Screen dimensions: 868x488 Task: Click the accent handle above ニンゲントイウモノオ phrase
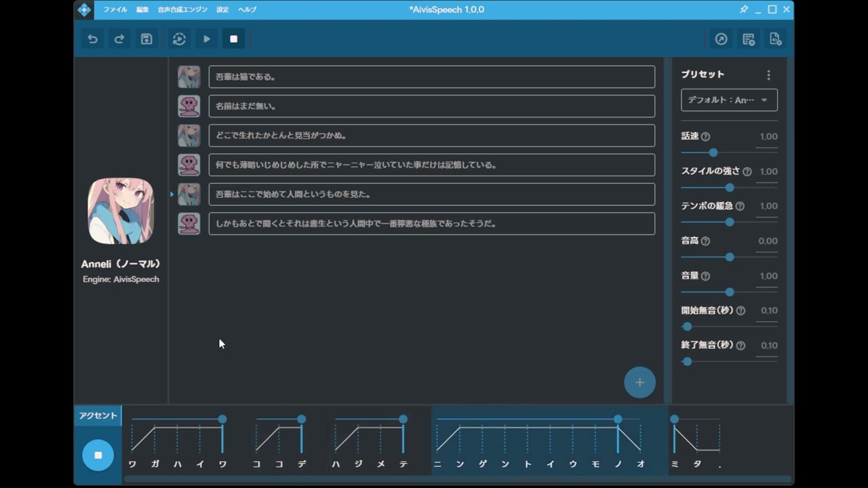[618, 420]
